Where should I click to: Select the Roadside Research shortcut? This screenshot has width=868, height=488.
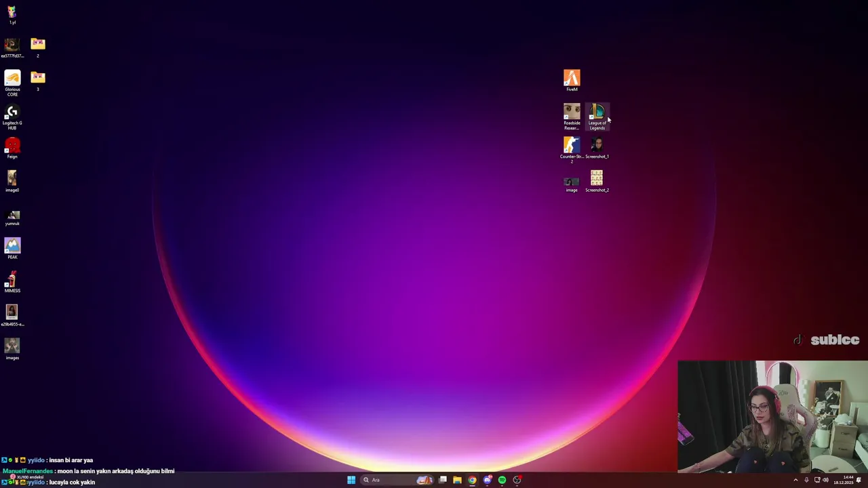pos(572,117)
